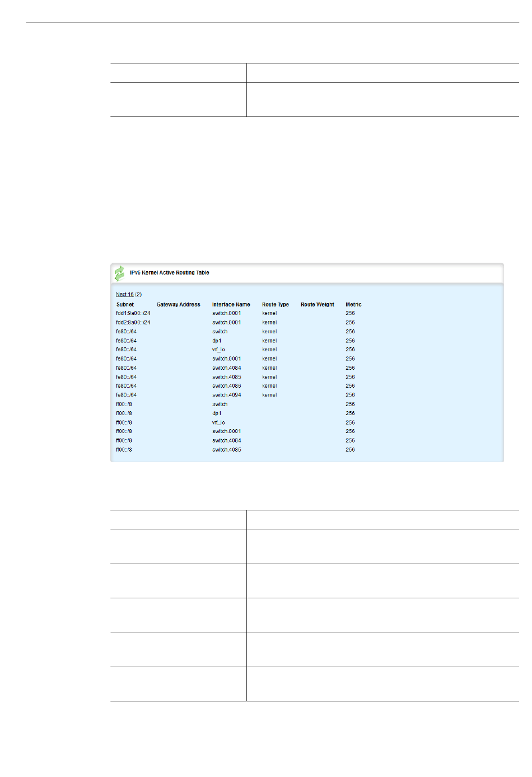Viewport: 532px width, 777px height.
Task: Click switch.0001 in the fdd2:8a00::/24 row
Action: [x=226, y=323]
